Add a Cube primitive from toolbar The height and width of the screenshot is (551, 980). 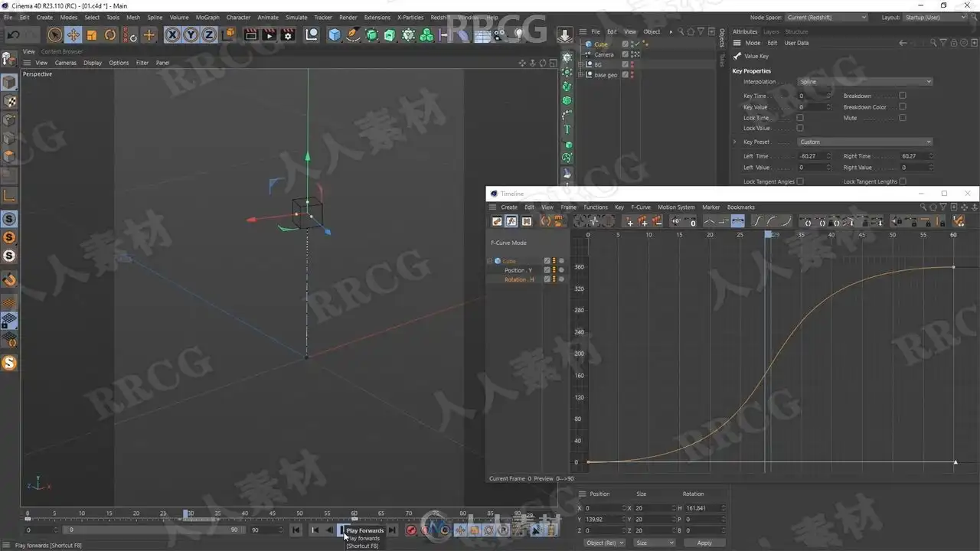[335, 34]
